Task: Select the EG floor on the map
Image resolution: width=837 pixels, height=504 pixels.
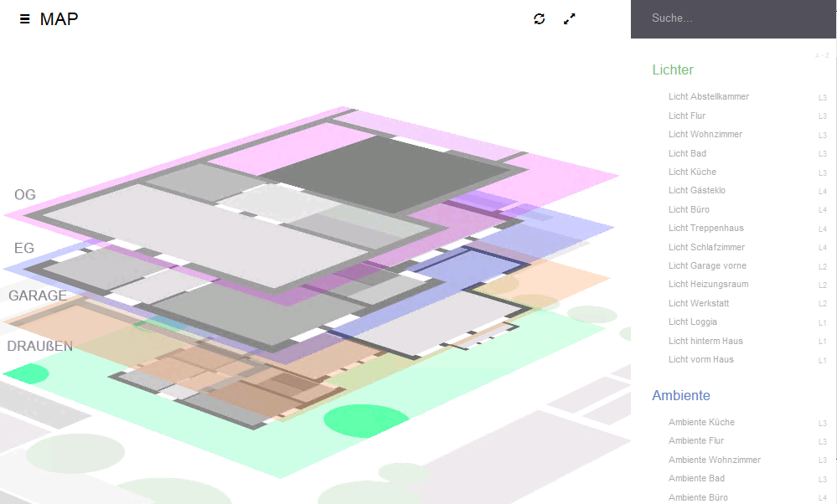Action: click(x=24, y=248)
